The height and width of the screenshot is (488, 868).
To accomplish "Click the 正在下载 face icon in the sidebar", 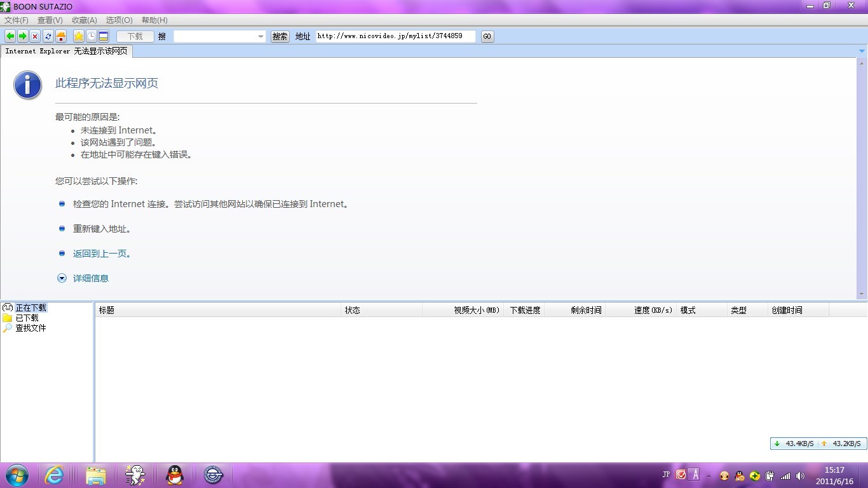I will pyautogui.click(x=8, y=308).
